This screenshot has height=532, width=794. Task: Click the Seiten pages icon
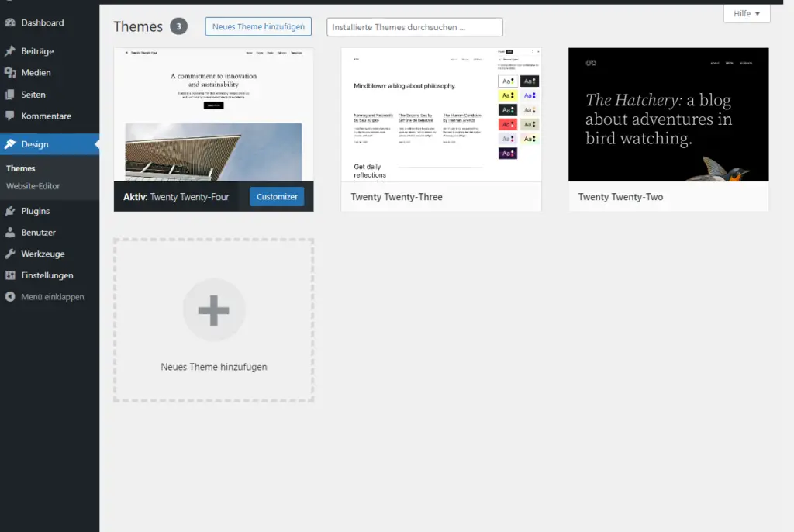pos(10,95)
